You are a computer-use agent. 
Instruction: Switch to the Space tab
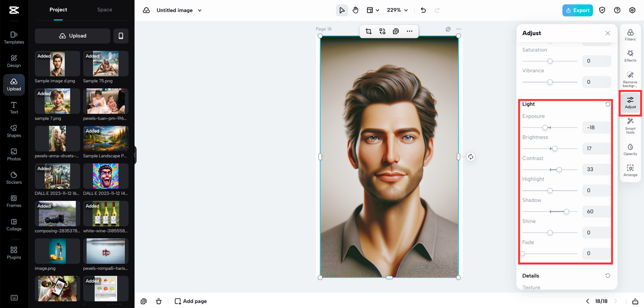105,10
